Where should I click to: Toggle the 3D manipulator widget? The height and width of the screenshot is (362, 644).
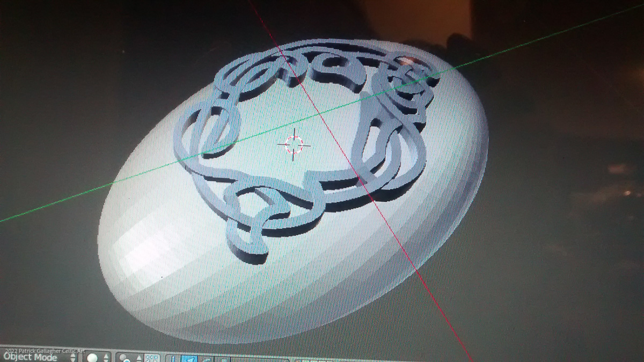click(x=173, y=359)
